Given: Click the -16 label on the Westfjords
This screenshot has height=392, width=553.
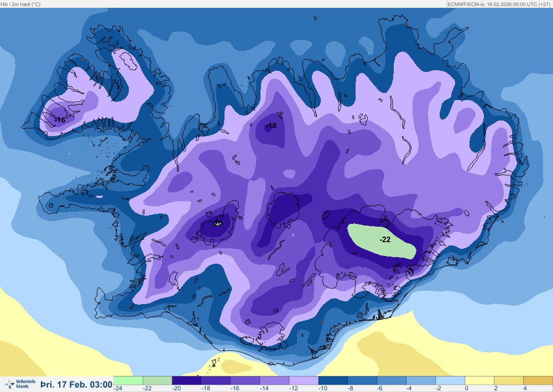Looking at the screenshot, I should click(60, 120).
